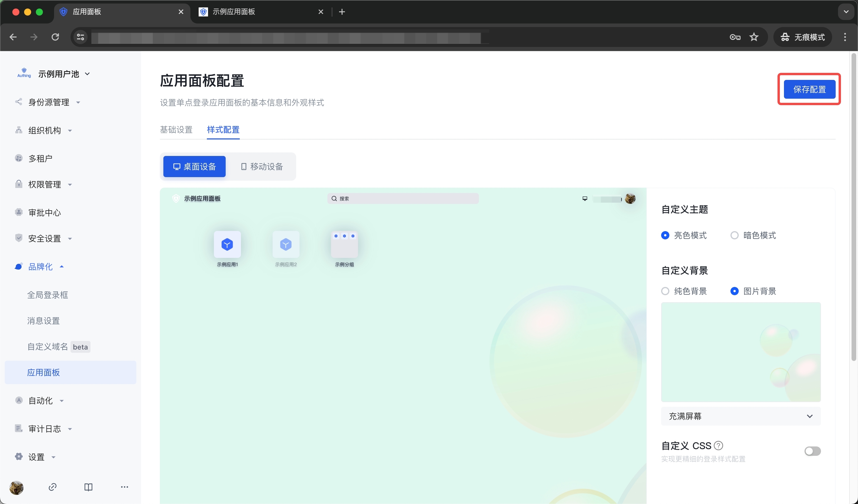Viewport: 858px width, 504px height.
Task: Bookmark this page with the star icon
Action: (x=754, y=37)
